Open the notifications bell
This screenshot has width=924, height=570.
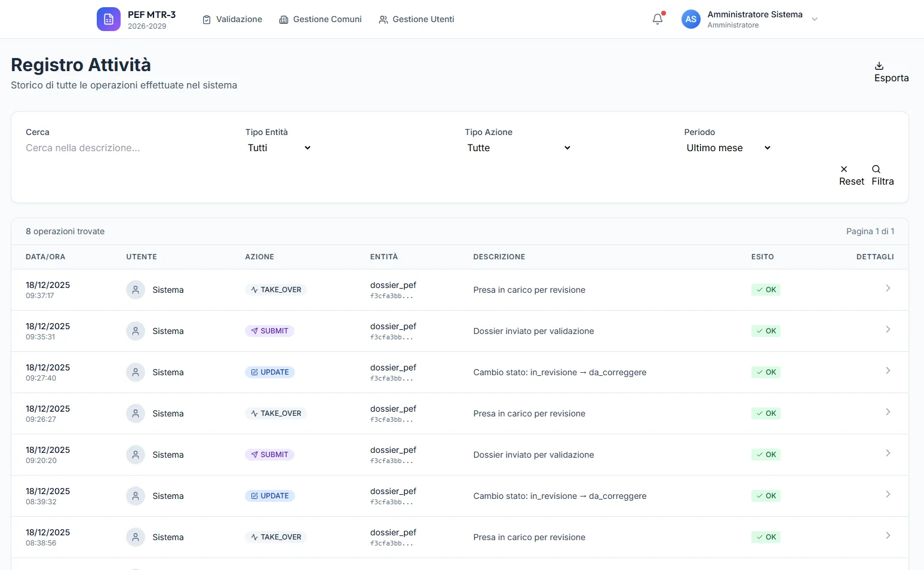coord(658,19)
